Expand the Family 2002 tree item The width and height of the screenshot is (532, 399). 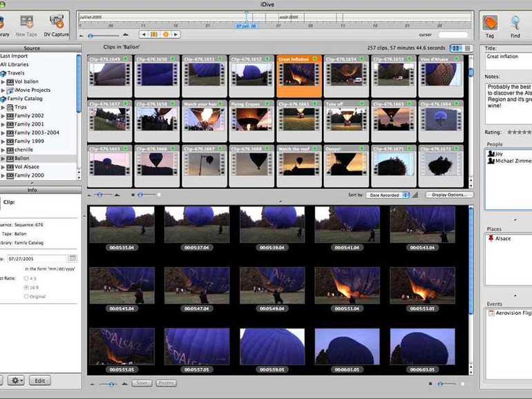click(3, 116)
